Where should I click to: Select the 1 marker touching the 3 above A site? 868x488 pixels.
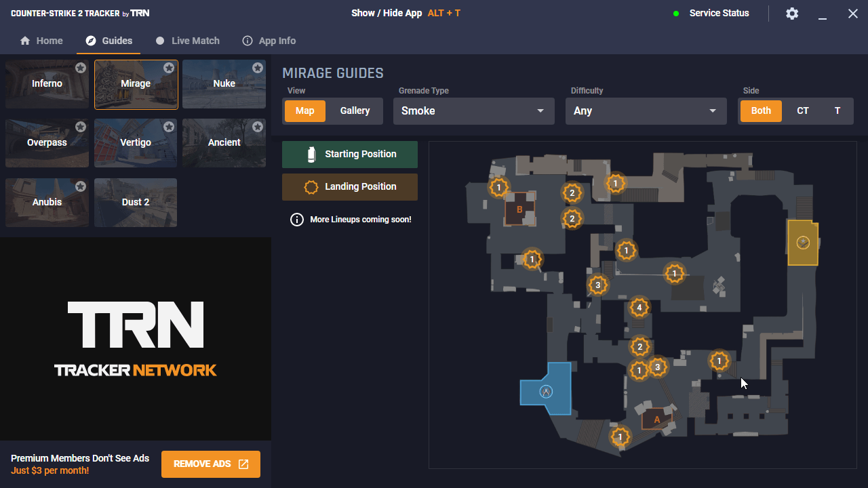click(639, 371)
